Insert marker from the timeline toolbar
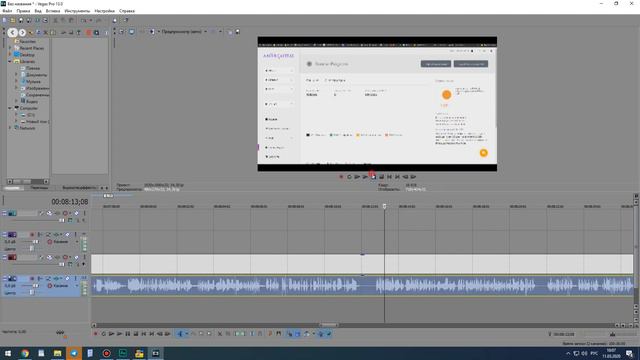Image resolution: width=640 pixels, height=360 pixels. pos(270,334)
